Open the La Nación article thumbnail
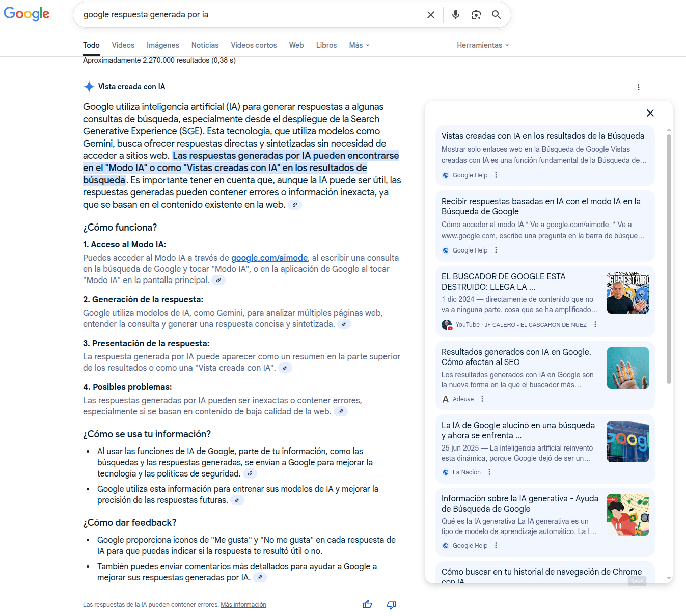Viewport: 686px width, 616px height. tap(627, 441)
